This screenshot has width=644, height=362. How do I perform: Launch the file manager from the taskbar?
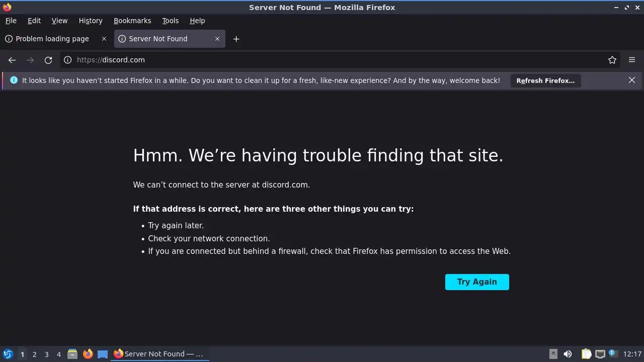coord(72,354)
